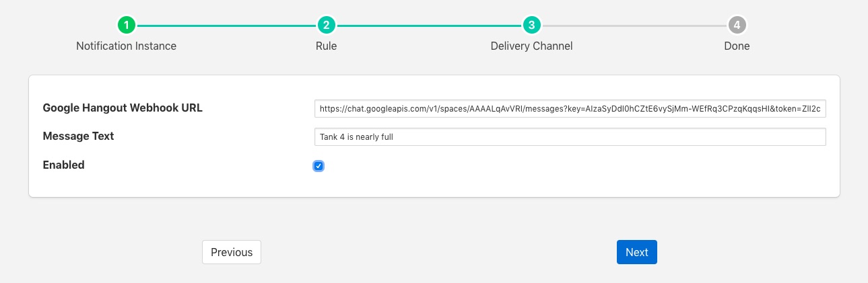
Task: Click the Google Hangout Webhook URL label
Action: [x=123, y=108]
